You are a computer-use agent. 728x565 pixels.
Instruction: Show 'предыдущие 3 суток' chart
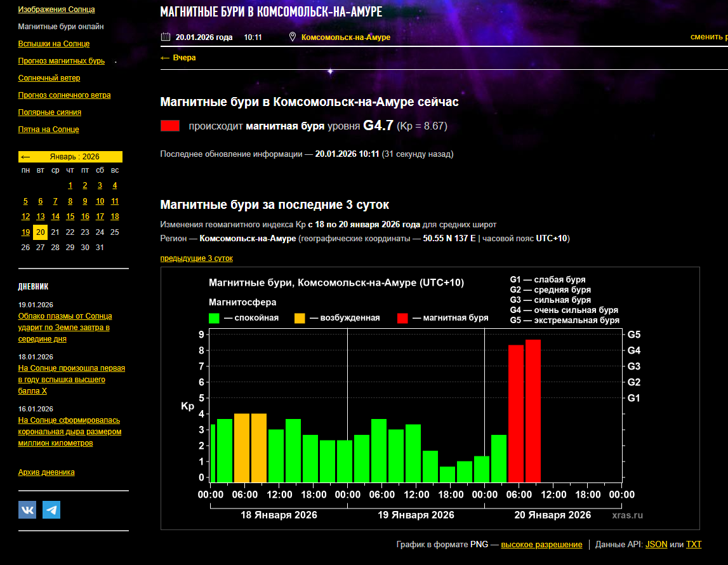click(196, 258)
